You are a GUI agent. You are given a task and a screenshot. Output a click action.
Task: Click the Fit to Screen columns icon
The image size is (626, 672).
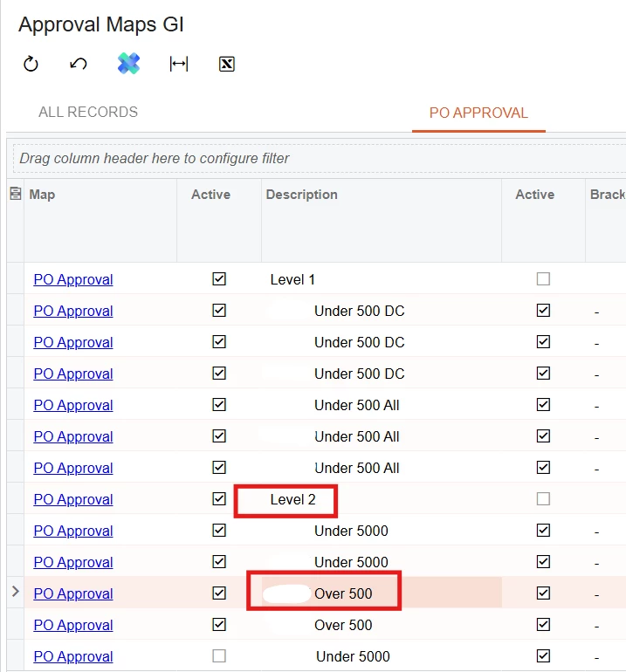(x=179, y=64)
